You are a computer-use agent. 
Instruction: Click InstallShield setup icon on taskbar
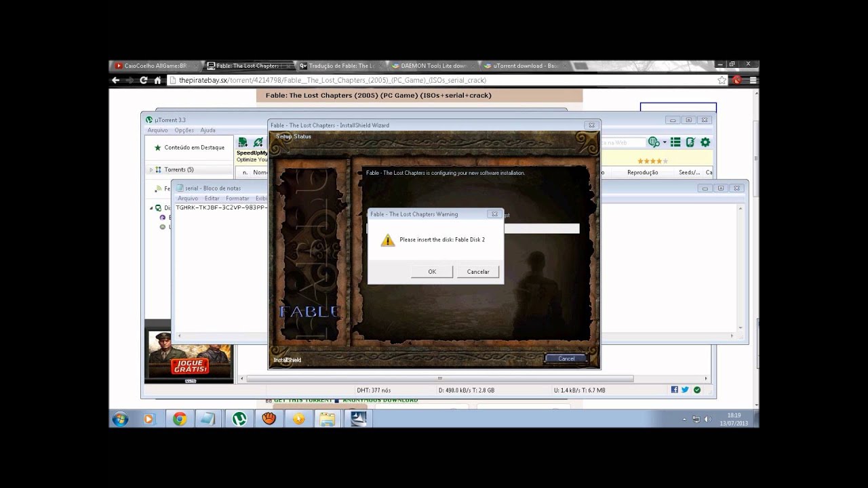358,419
